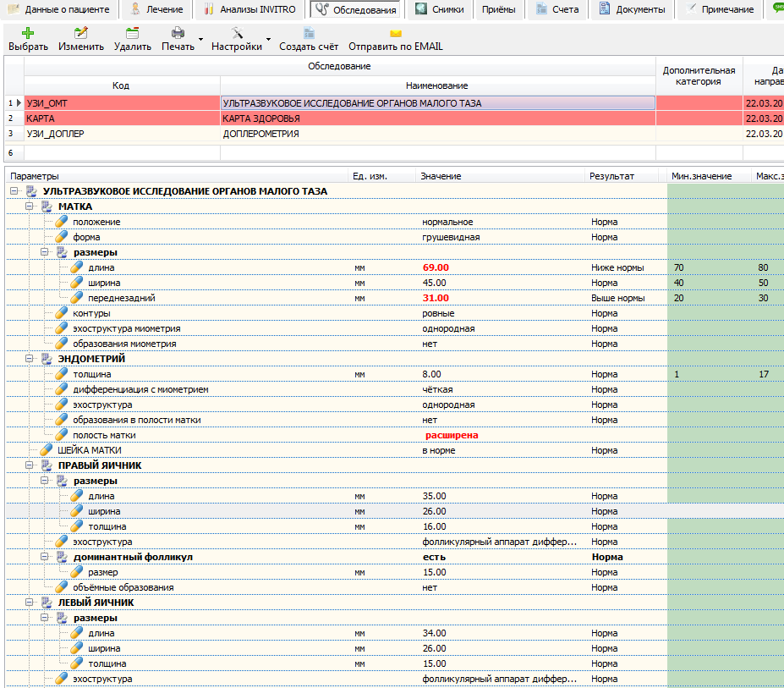Click the Выше нормы result cell
The image size is (784, 688).
(x=618, y=298)
